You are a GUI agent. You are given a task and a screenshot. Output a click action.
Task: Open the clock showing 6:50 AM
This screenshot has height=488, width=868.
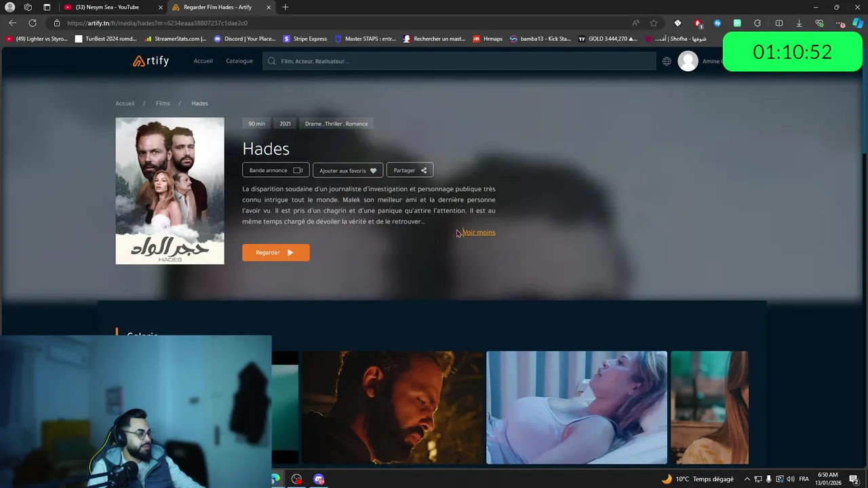(x=827, y=479)
